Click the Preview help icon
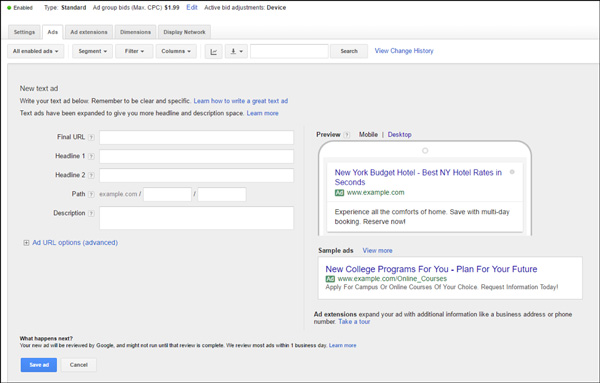Viewport: 600px width, 383px height. 347,135
